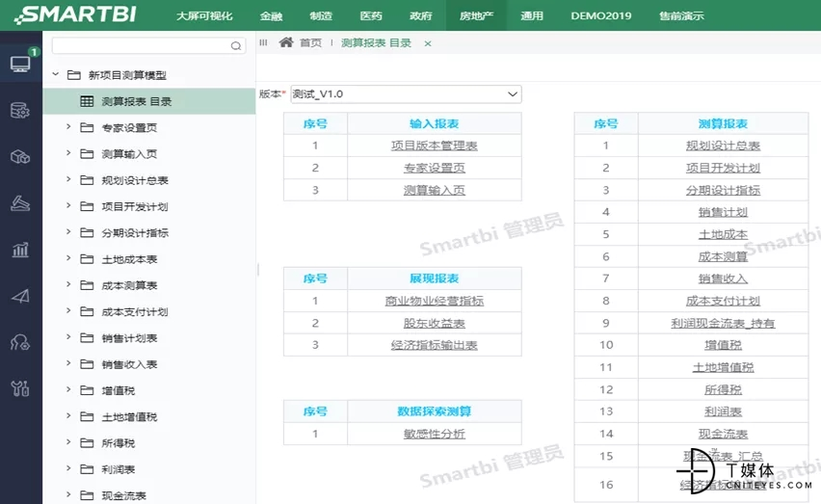Screen dimensions: 821x504
Task: Open the 经济指标输出表 link
Action: click(x=434, y=345)
